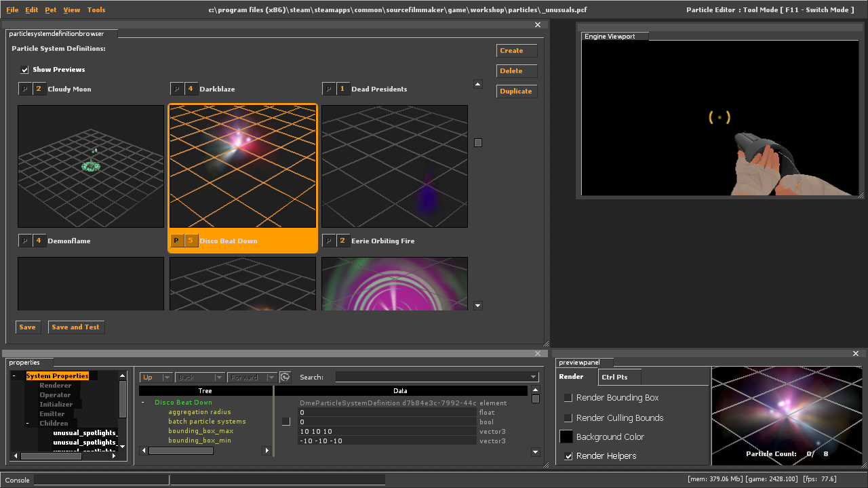Enable Render Bounding Box
Screen dimensions: 868x488
point(568,398)
